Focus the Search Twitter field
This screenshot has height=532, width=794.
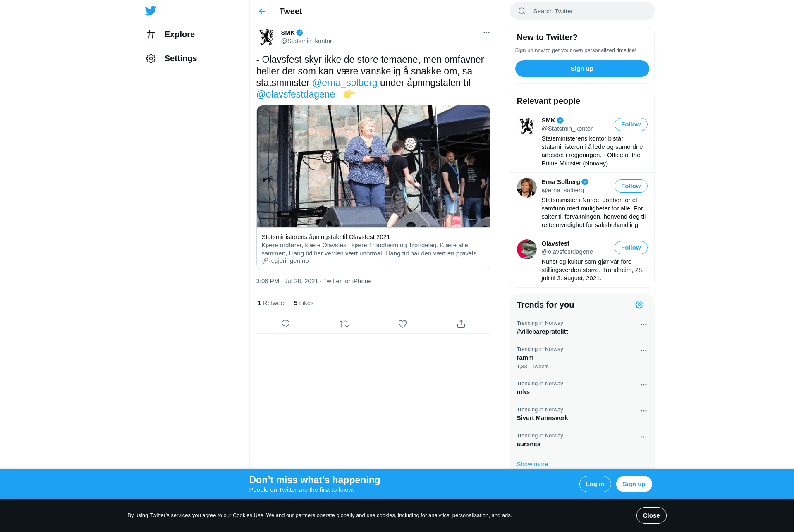click(x=582, y=11)
